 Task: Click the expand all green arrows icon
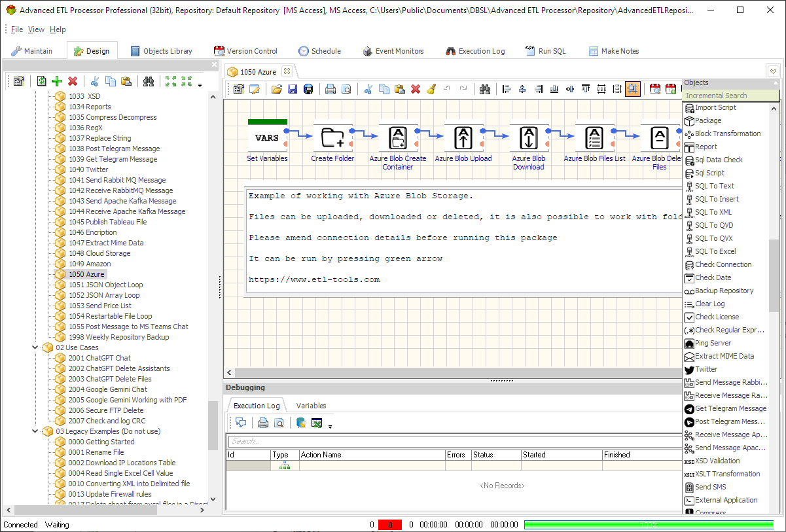[171, 81]
